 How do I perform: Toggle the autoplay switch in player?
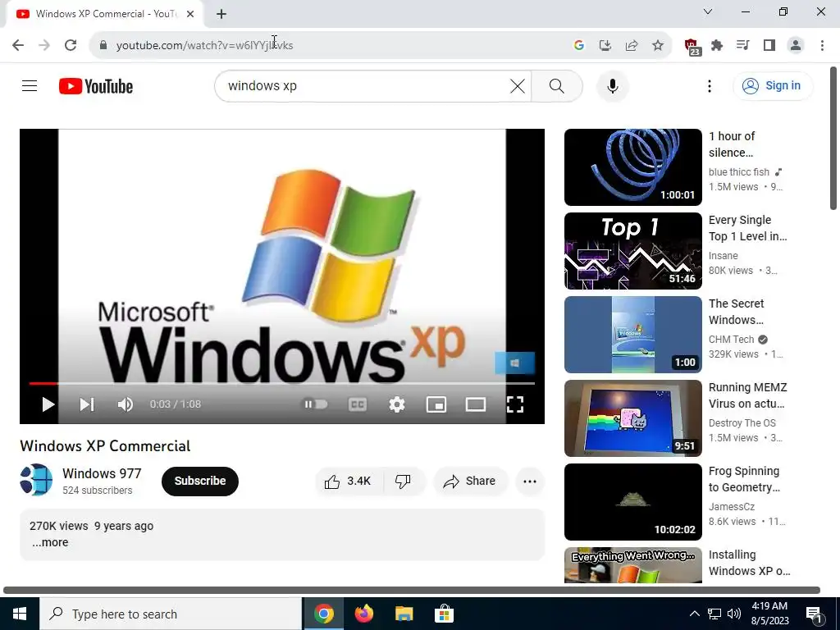pos(316,404)
